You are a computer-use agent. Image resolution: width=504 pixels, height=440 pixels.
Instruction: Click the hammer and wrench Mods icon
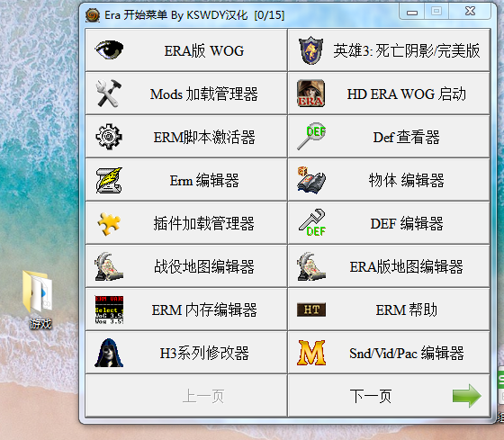pyautogui.click(x=109, y=94)
